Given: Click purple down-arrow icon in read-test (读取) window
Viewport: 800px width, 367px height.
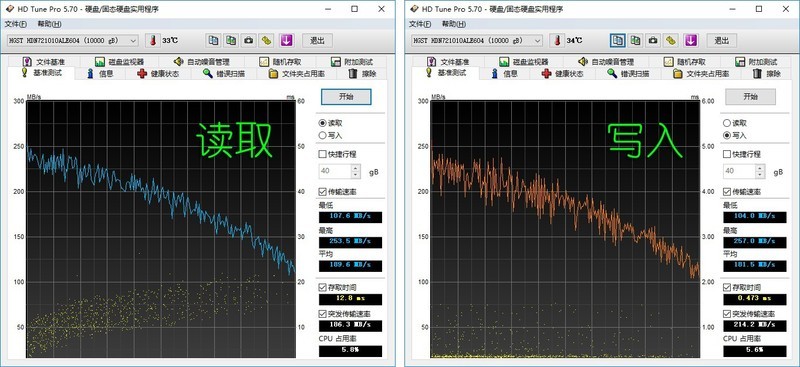Looking at the screenshot, I should click(x=286, y=40).
